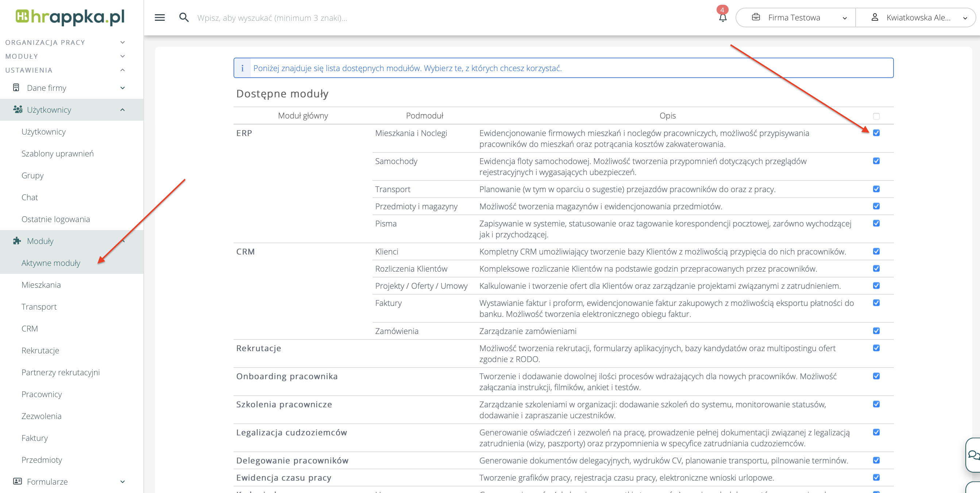The height and width of the screenshot is (493, 980).
Task: Go to Partnerzy rekrutacyjni link
Action: tap(61, 372)
